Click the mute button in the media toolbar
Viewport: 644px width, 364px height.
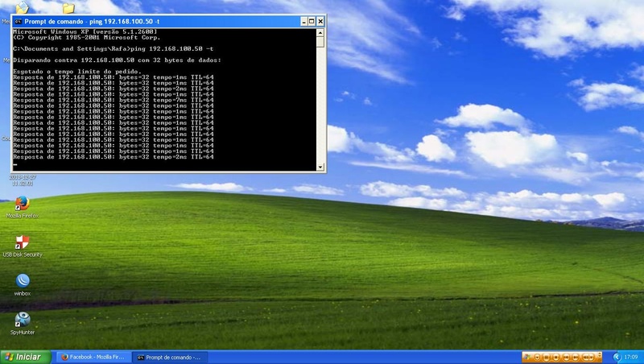(586, 357)
